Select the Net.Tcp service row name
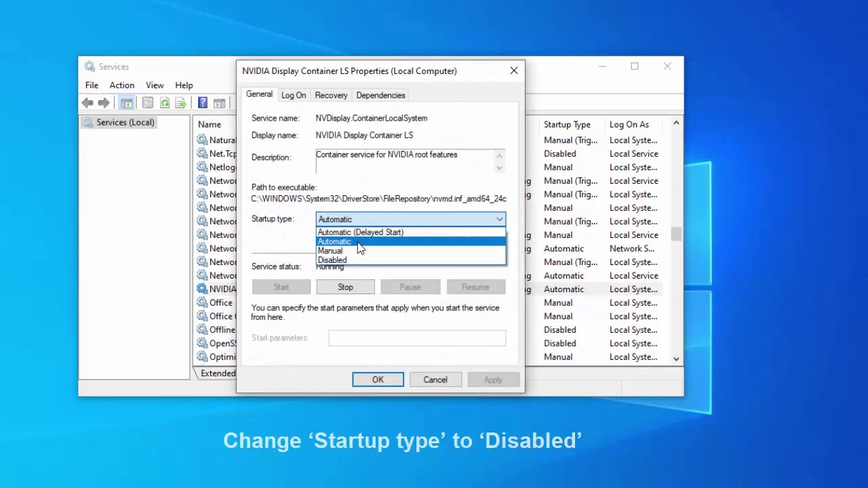Screen dimensions: 868x488 (222, 153)
